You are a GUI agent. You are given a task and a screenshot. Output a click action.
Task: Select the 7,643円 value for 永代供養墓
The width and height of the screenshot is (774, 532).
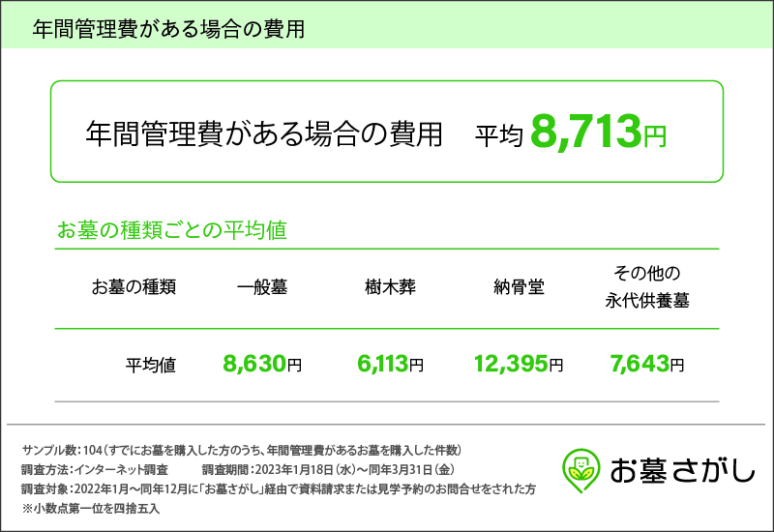647,365
